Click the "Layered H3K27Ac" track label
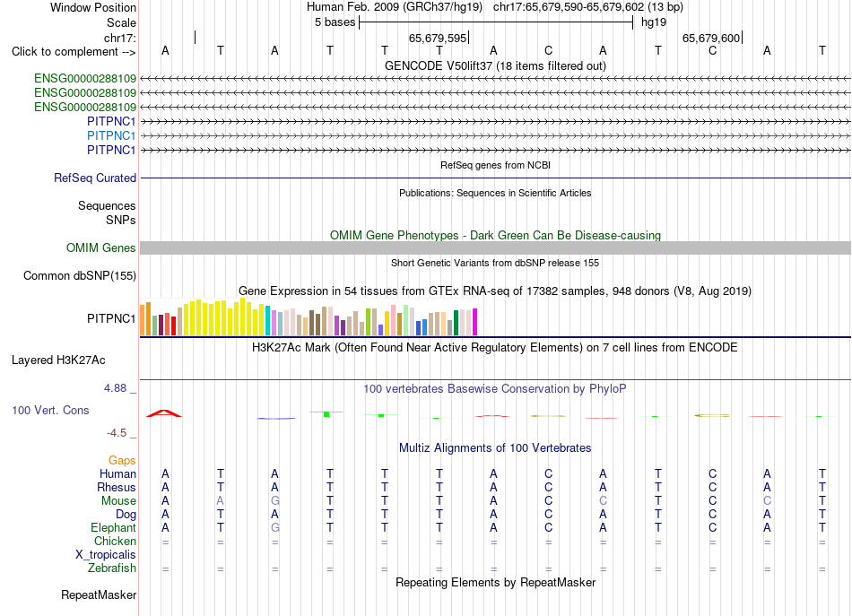The width and height of the screenshot is (852, 616). 58,360
